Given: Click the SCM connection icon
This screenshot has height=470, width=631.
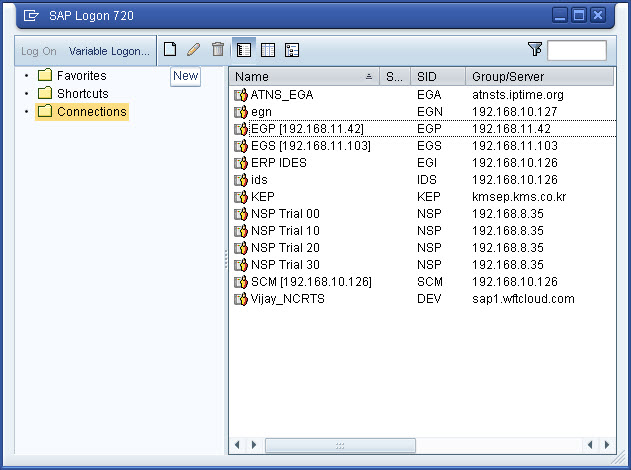Looking at the screenshot, I should click(x=241, y=282).
